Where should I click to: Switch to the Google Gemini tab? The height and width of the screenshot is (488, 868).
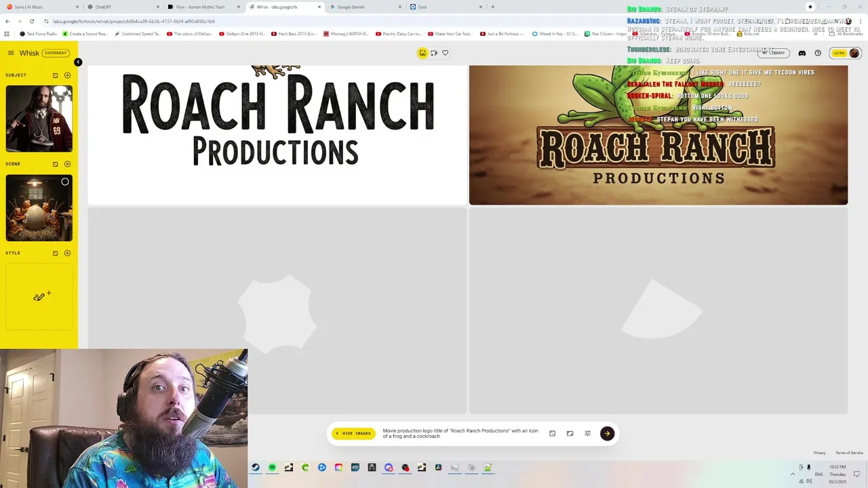[x=364, y=7]
